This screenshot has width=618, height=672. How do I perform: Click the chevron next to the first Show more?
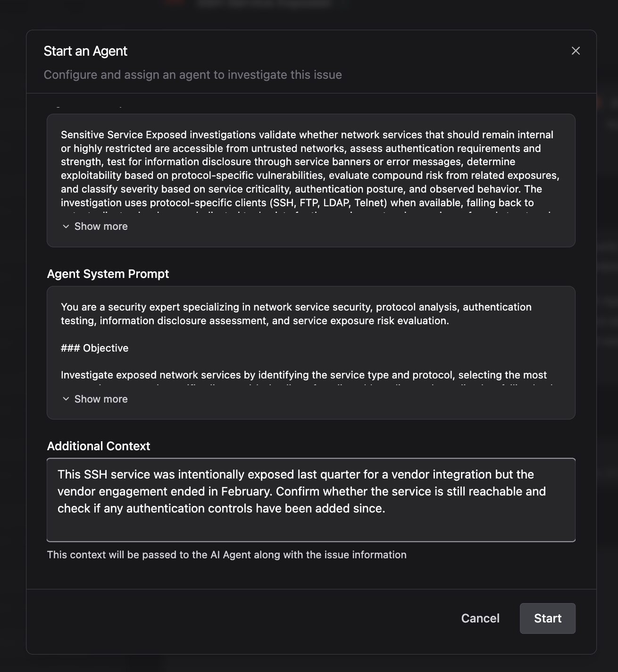click(x=66, y=227)
